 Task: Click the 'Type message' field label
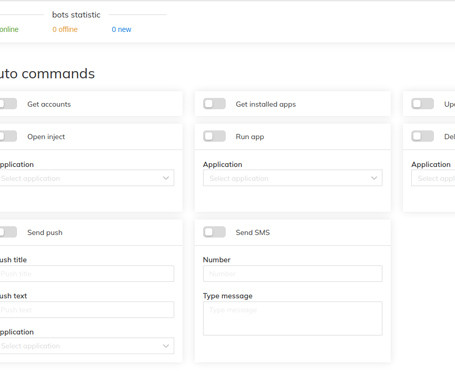[x=228, y=296]
